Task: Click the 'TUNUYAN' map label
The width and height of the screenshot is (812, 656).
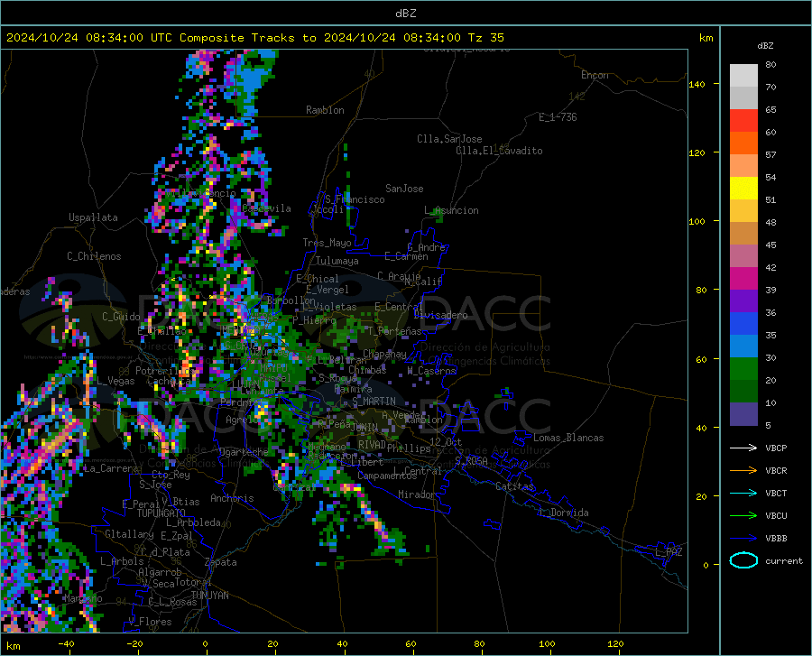Action: coord(209,596)
